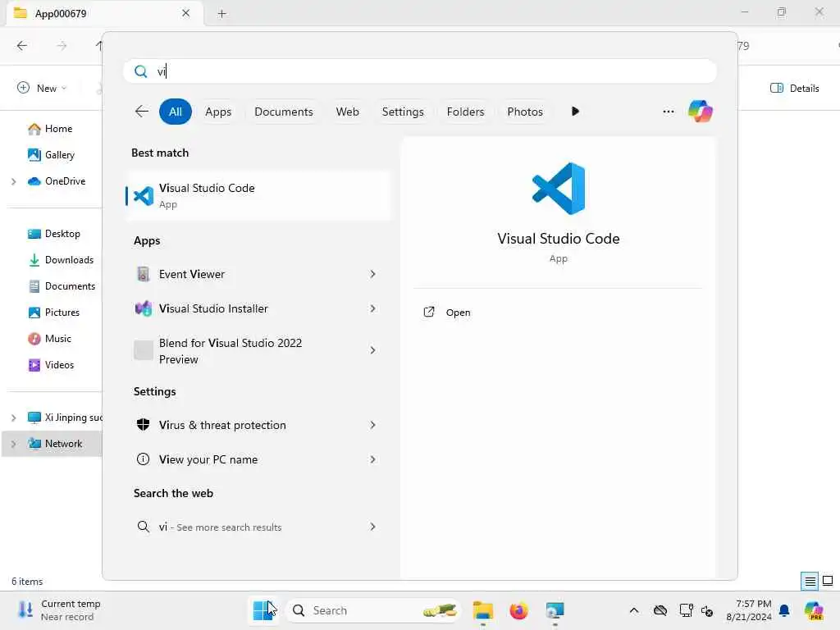Select the Documents filter tab
Screen dimensions: 840x630
(283, 112)
